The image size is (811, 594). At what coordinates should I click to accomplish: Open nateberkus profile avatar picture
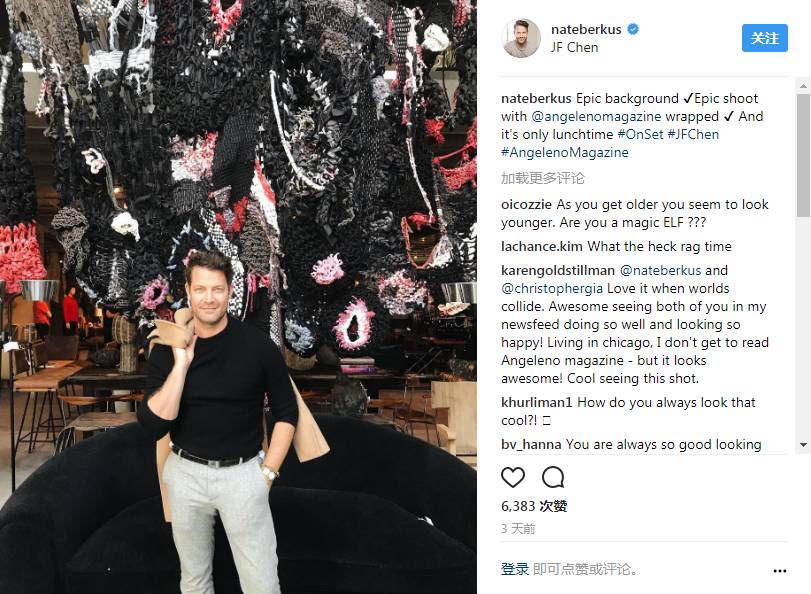[x=521, y=38]
